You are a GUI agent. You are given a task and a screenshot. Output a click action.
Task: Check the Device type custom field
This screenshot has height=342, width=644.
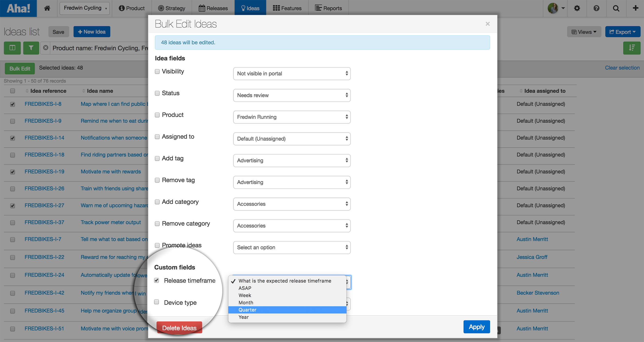pyautogui.click(x=157, y=302)
